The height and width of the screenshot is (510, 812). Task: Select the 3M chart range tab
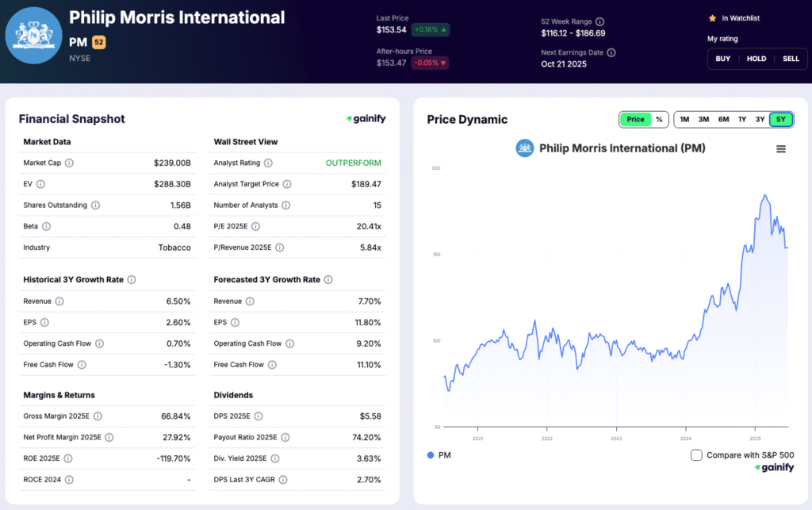pos(703,119)
